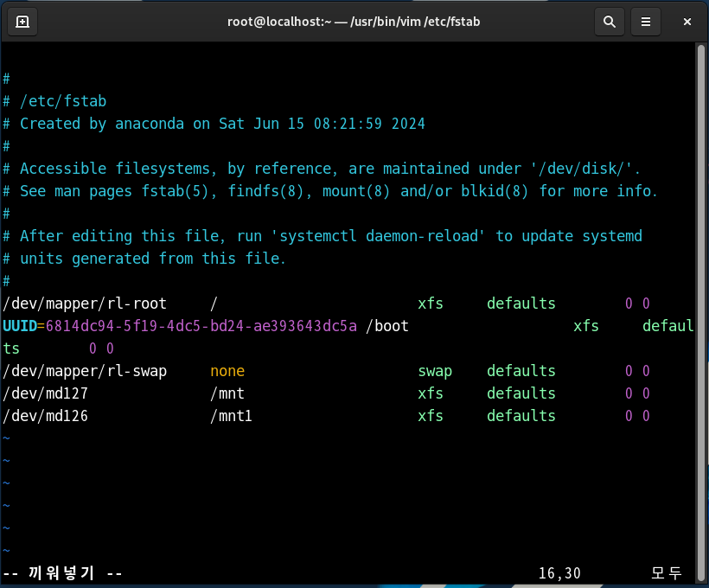Image resolution: width=709 pixels, height=588 pixels.
Task: Click the window title 'root@localhost:~ — /usr/bin/vim /etc/fstab'
Action: (x=354, y=22)
